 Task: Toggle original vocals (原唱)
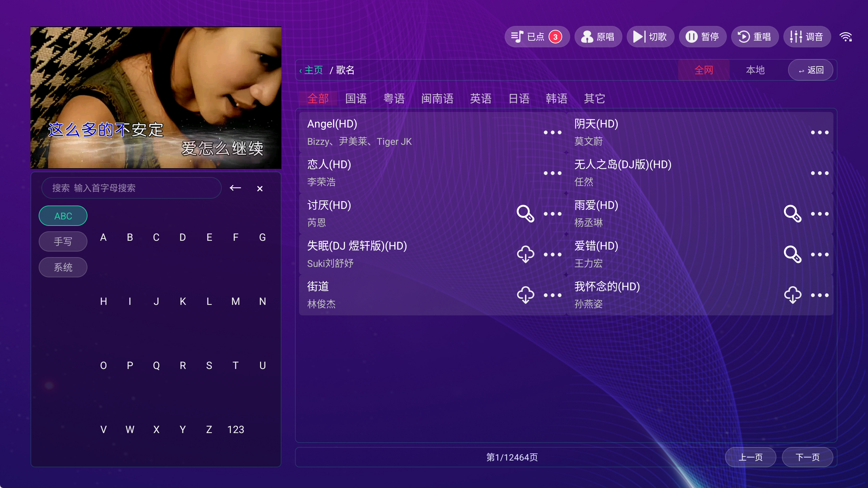click(x=598, y=37)
